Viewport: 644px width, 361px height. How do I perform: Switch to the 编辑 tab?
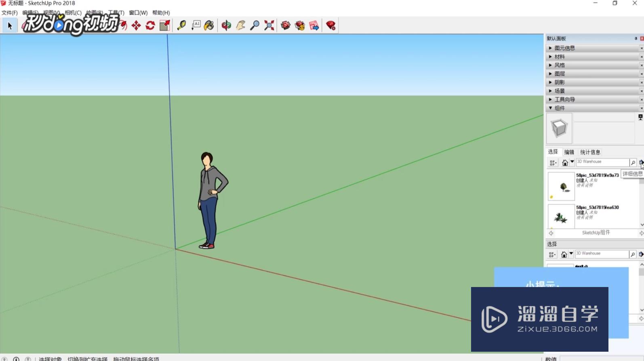pyautogui.click(x=569, y=152)
